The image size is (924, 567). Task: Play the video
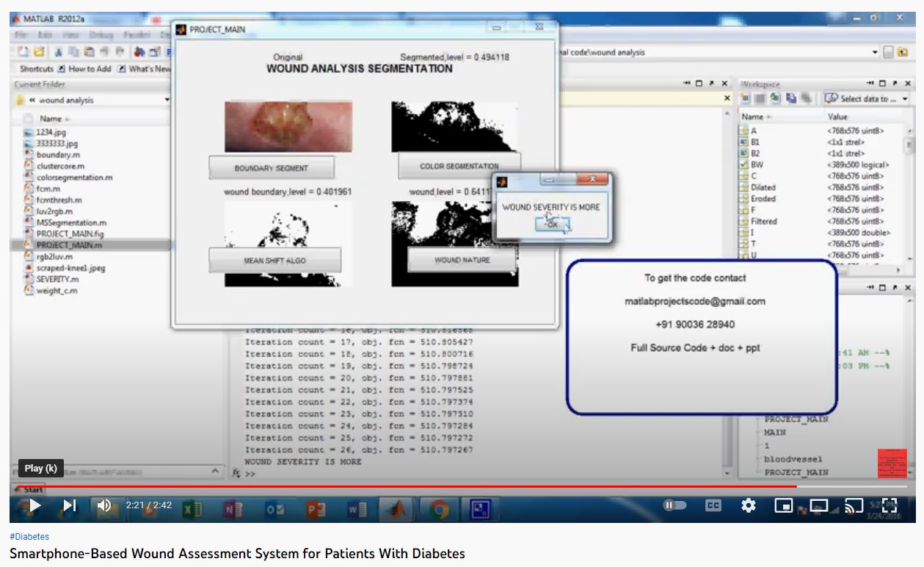(34, 505)
